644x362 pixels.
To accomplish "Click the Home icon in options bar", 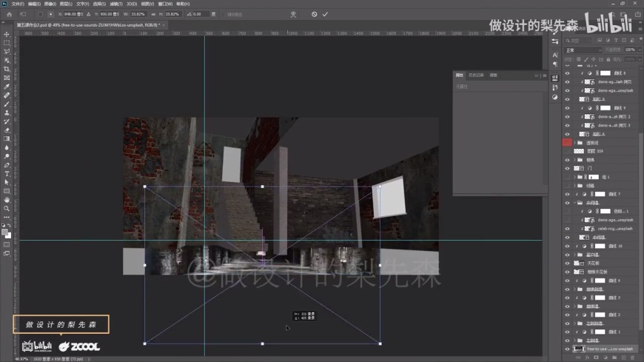I will click(x=9, y=14).
